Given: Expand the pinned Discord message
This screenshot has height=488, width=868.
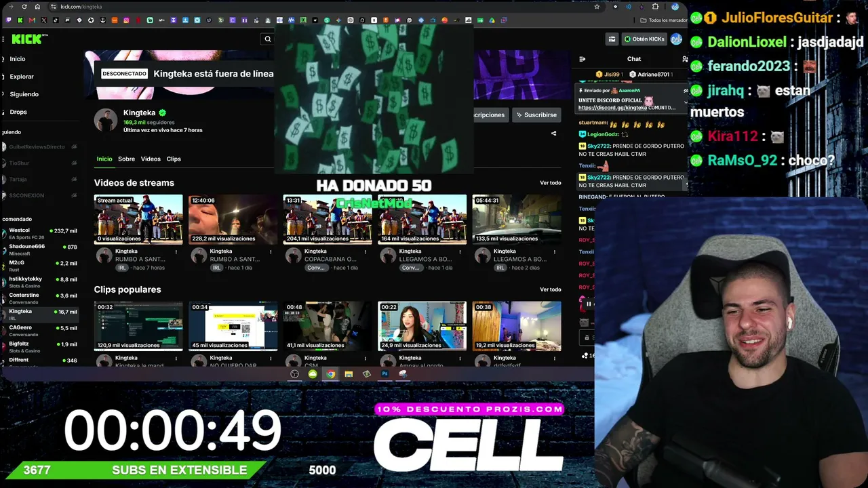Looking at the screenshot, I should point(686,103).
